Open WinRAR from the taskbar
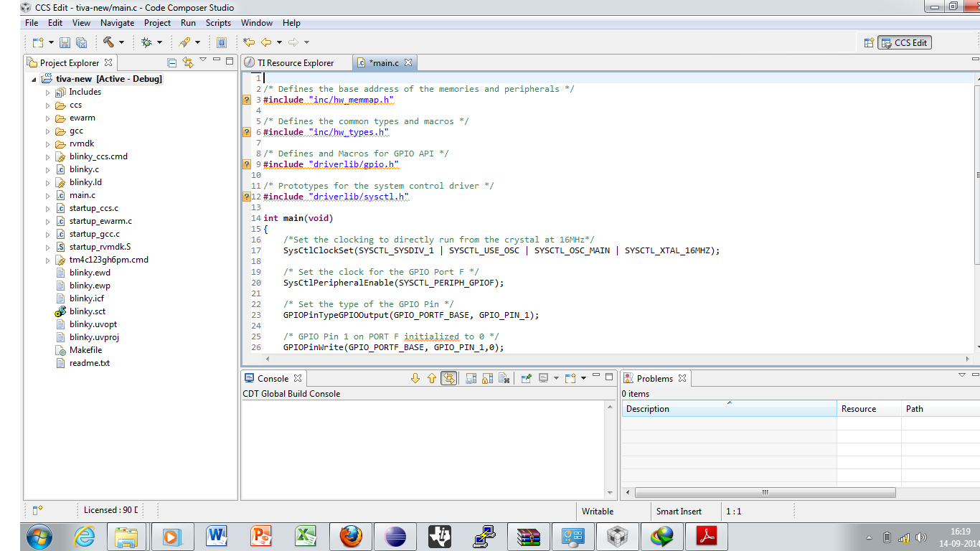980x551 pixels. tap(529, 537)
